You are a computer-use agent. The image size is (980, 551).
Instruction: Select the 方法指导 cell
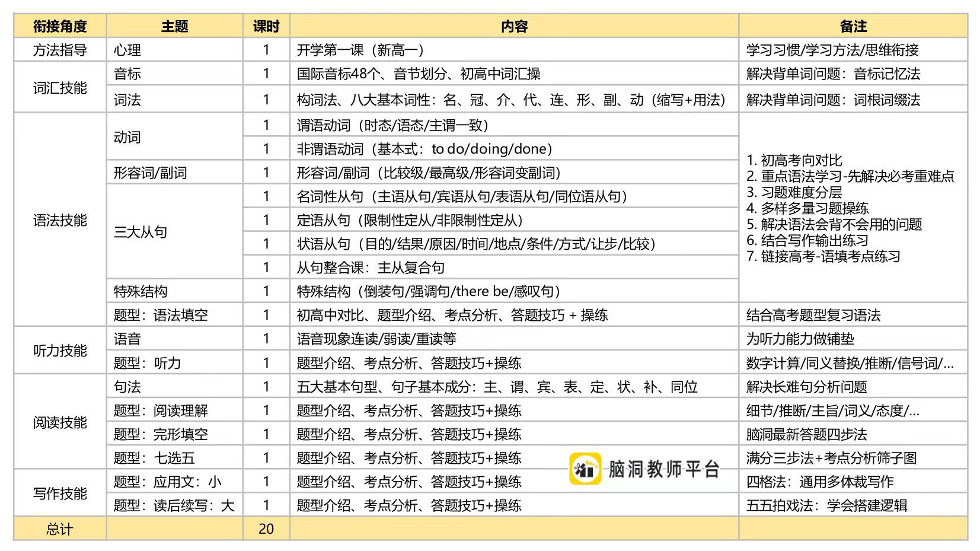pos(60,50)
